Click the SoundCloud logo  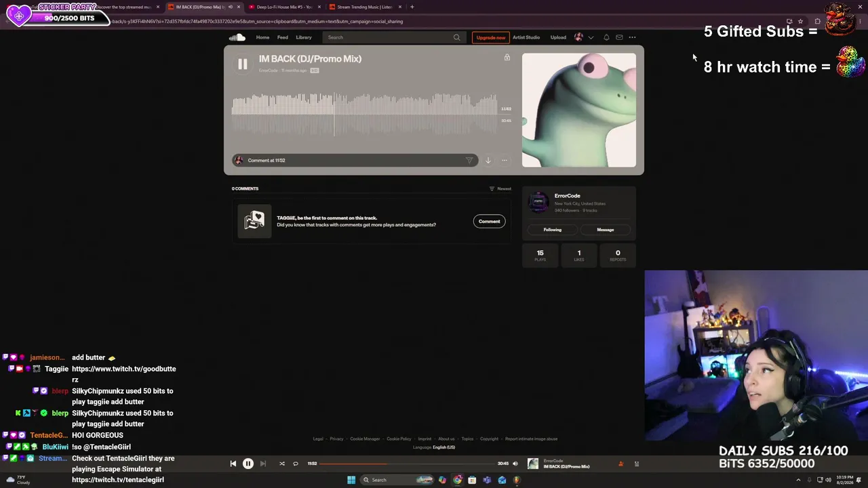(237, 37)
